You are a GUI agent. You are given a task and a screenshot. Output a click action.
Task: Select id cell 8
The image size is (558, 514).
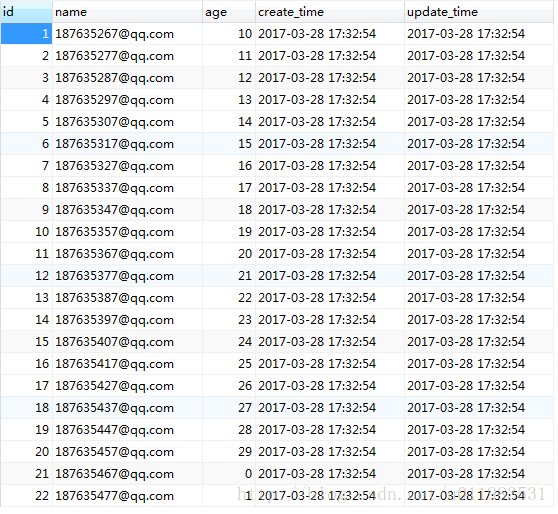[x=26, y=188]
